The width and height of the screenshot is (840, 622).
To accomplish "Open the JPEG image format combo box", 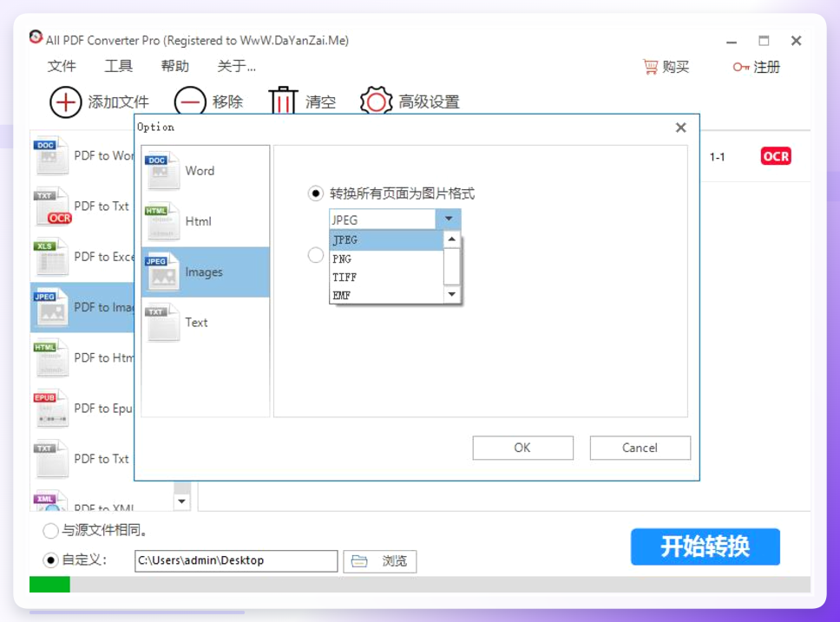I will (395, 219).
